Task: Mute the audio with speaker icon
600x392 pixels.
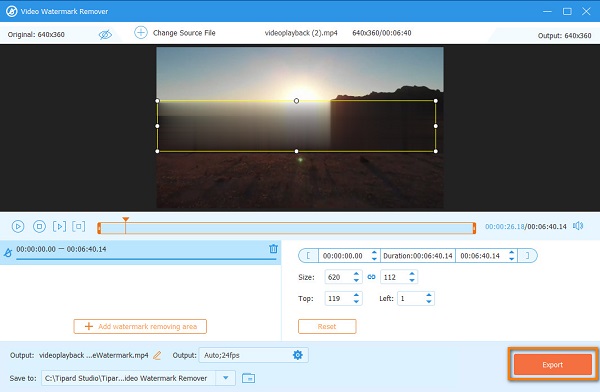Action: (x=578, y=226)
